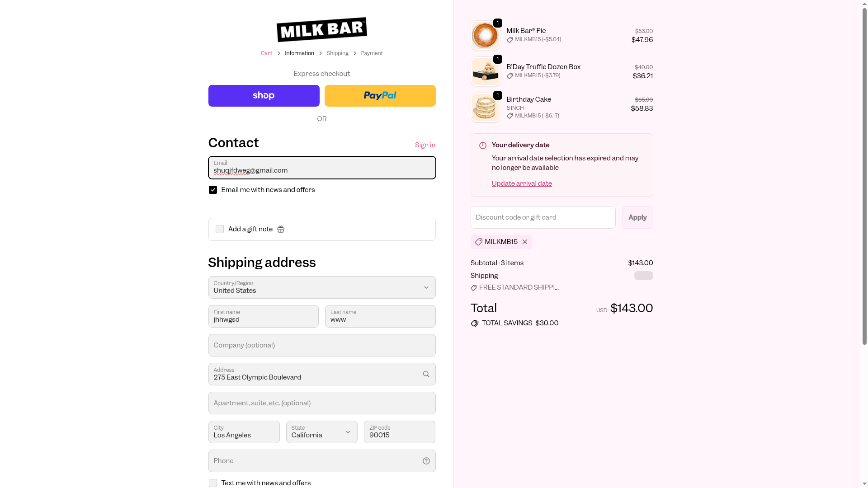Pay with Shop express checkout
The width and height of the screenshot is (868, 488).
point(264,96)
